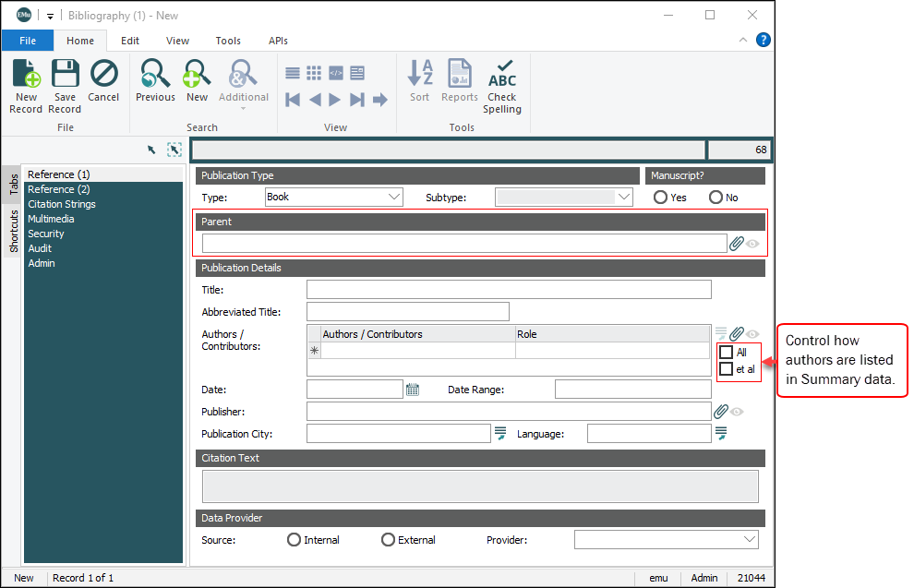This screenshot has width=914, height=588.
Task: Expand the publication Type dropdown
Action: click(394, 197)
